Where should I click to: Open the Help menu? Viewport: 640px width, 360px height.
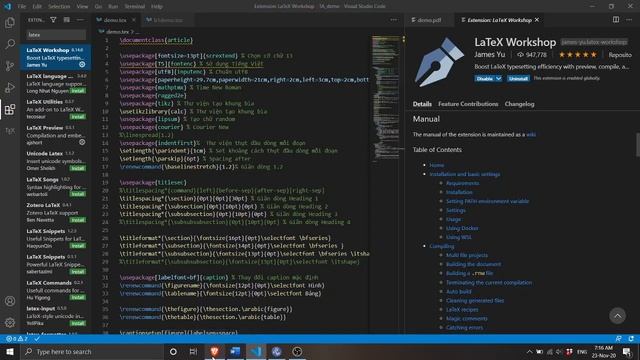(157, 7)
